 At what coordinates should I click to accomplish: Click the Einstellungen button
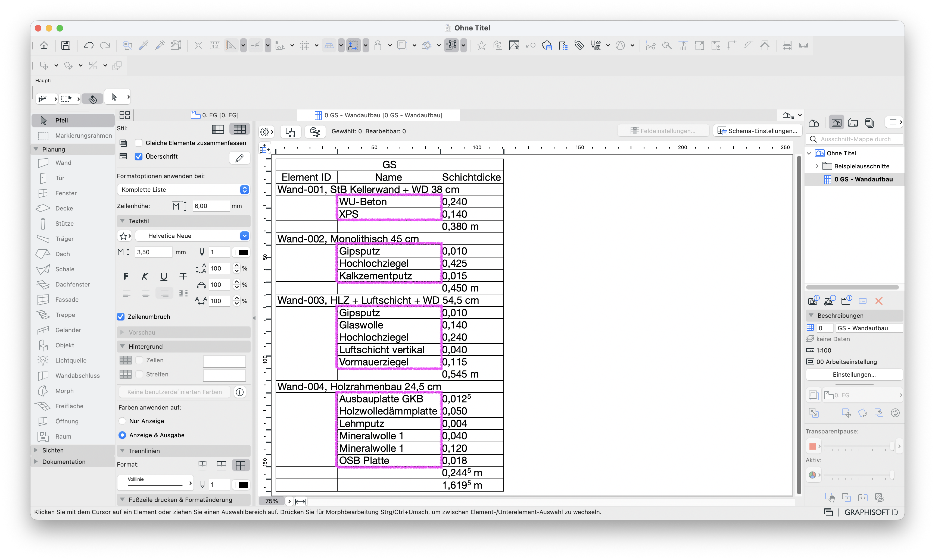click(x=854, y=374)
